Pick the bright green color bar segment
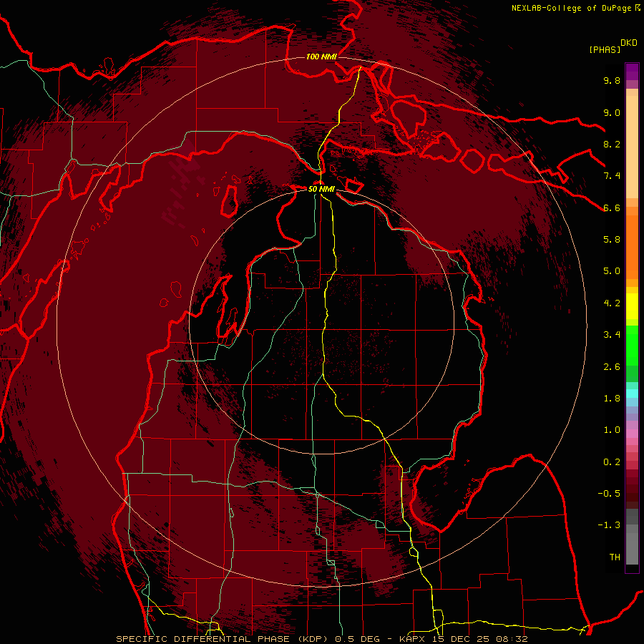The image size is (644, 644). click(632, 346)
